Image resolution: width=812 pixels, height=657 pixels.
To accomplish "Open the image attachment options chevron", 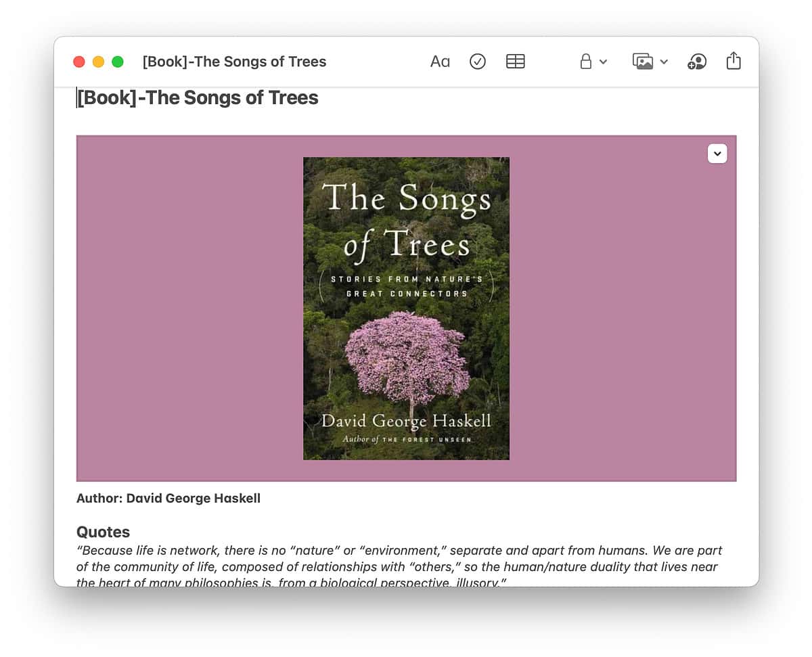I will point(717,154).
